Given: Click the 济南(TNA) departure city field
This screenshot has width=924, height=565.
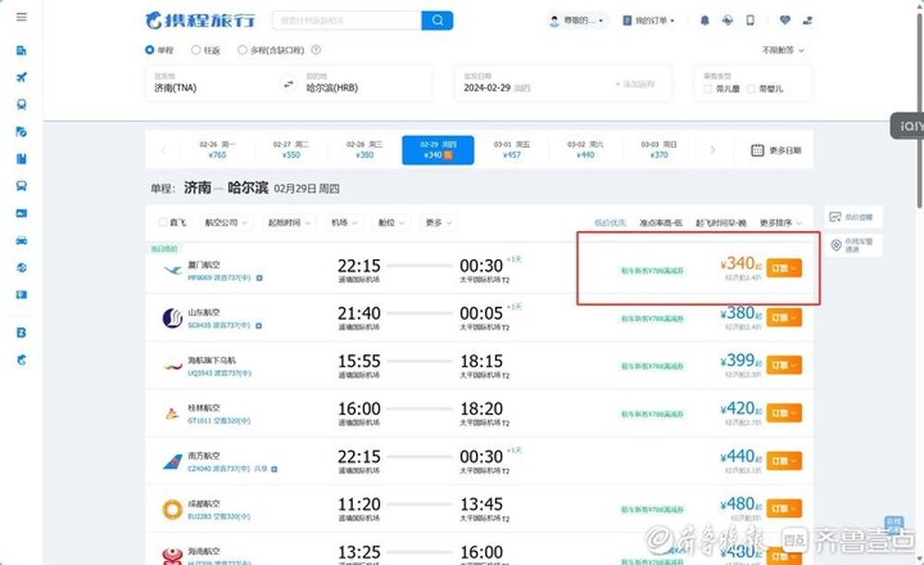Looking at the screenshot, I should tap(213, 84).
